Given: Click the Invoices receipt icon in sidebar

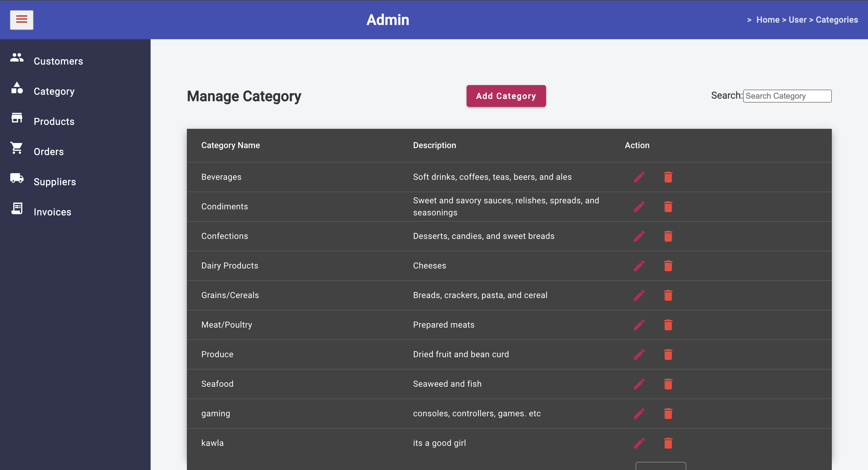Looking at the screenshot, I should 17,208.
